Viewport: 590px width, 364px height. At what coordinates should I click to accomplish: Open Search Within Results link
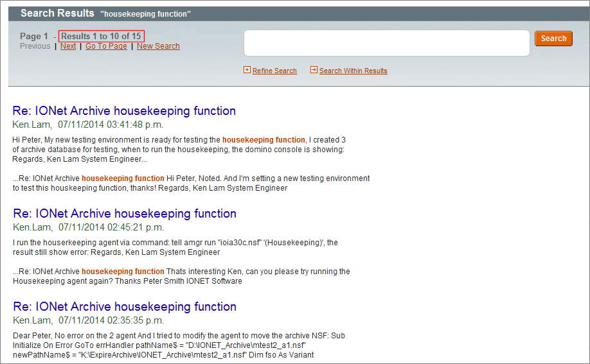coord(353,71)
